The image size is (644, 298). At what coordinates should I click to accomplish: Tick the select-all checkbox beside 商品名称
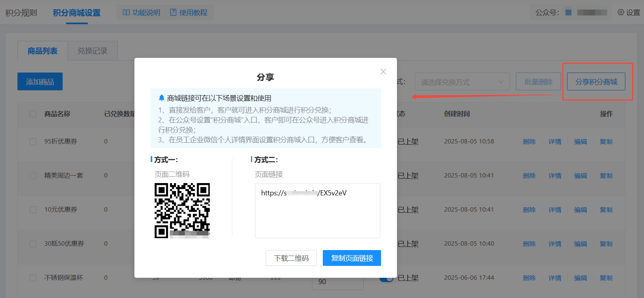(33, 114)
